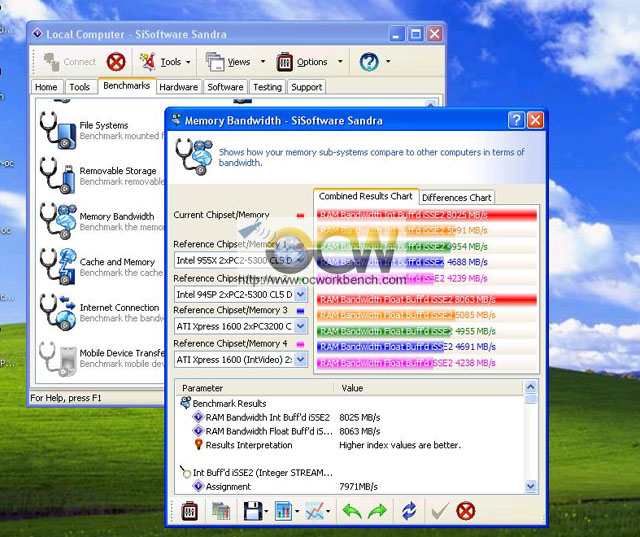Click the module options icon in bottom toolbar
This screenshot has width=640, height=537.
(x=189, y=511)
